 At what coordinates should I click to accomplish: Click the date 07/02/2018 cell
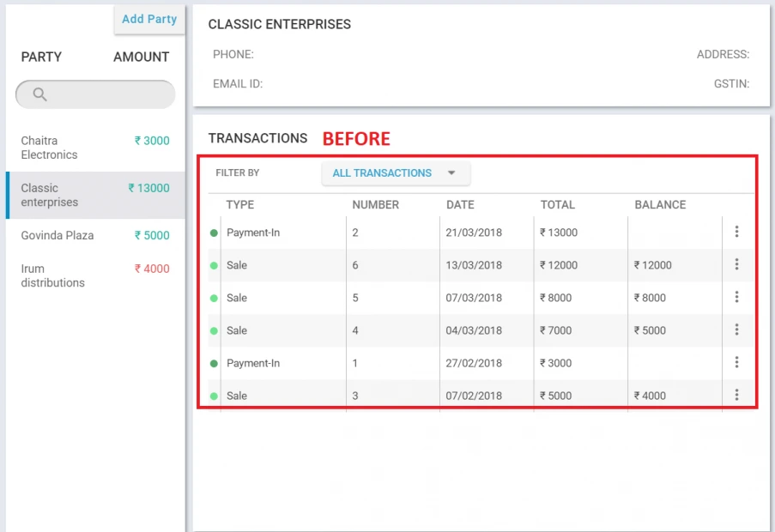point(474,396)
